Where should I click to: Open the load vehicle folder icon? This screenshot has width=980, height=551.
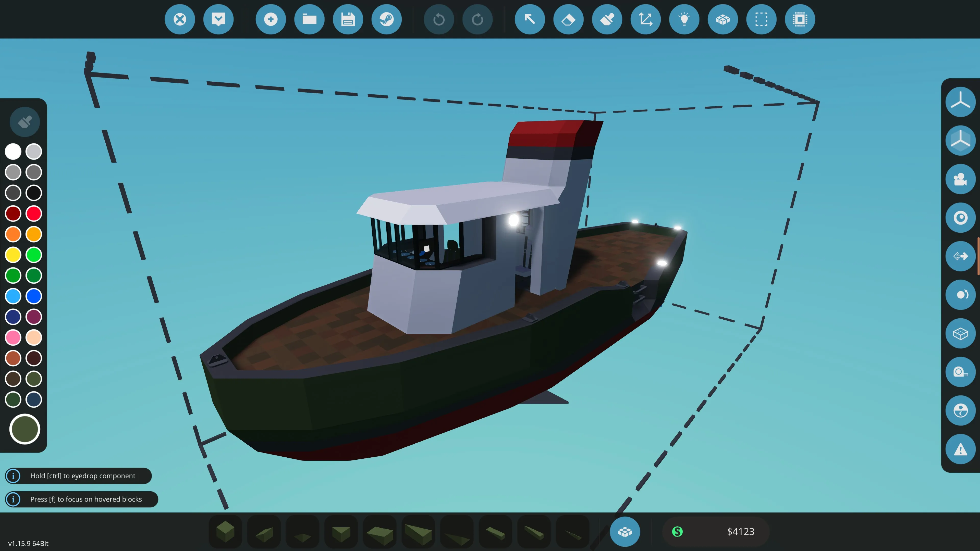tap(309, 19)
